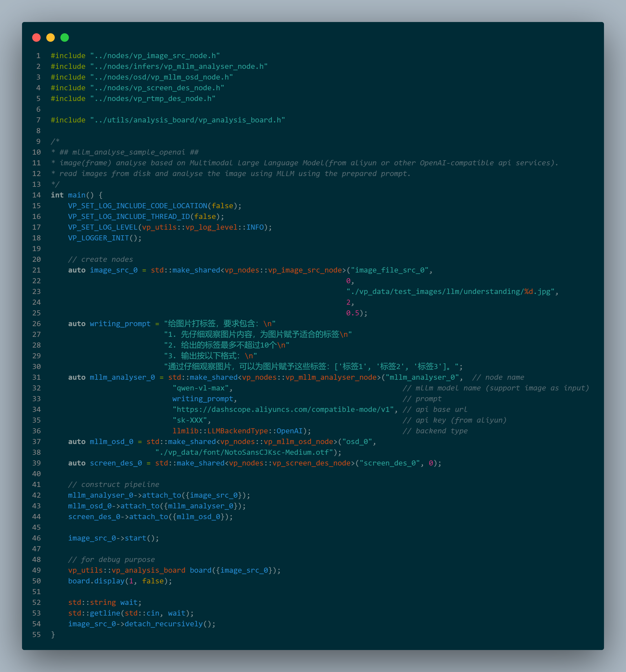Click the dashscope.aliyuncs.com API URL string
Viewport: 626px width, 672px height.
tap(283, 409)
